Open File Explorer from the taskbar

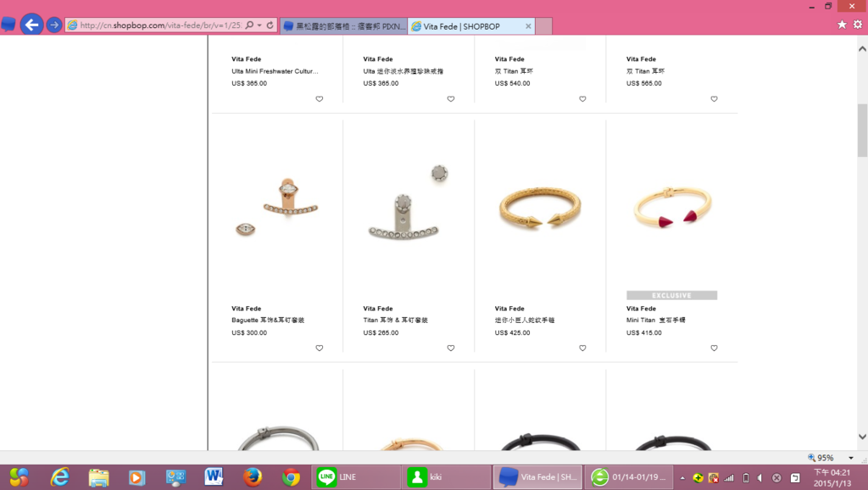[x=98, y=476]
